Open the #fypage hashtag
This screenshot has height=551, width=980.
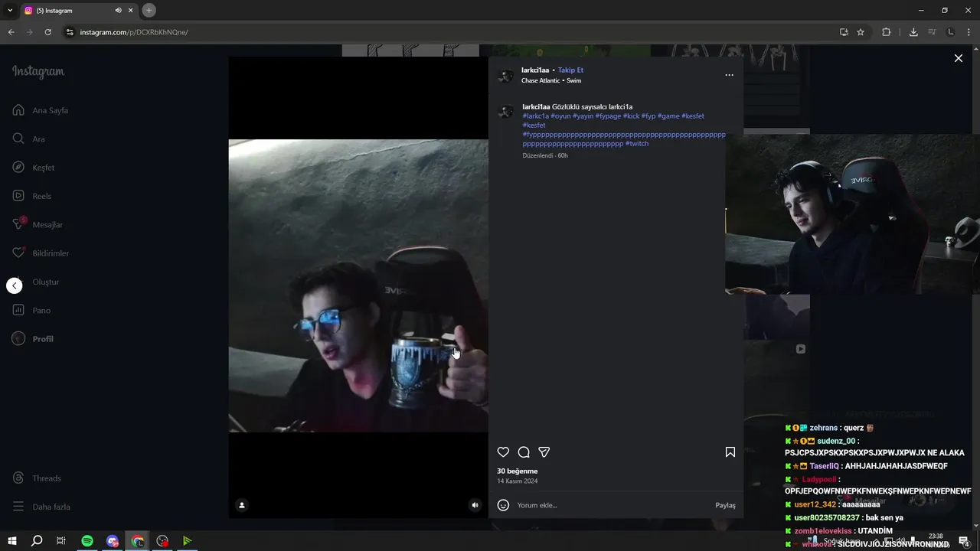[608, 116]
